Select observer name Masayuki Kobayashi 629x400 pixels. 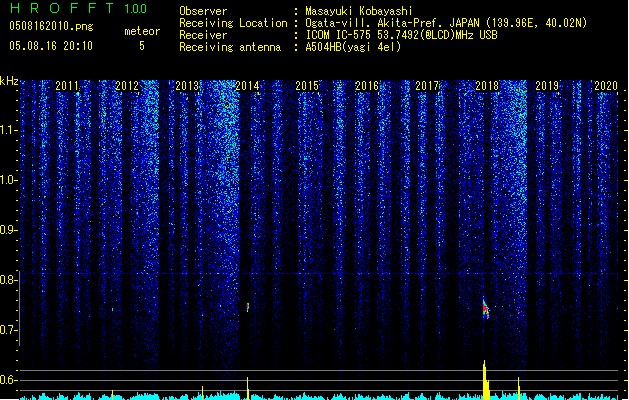click(x=359, y=11)
